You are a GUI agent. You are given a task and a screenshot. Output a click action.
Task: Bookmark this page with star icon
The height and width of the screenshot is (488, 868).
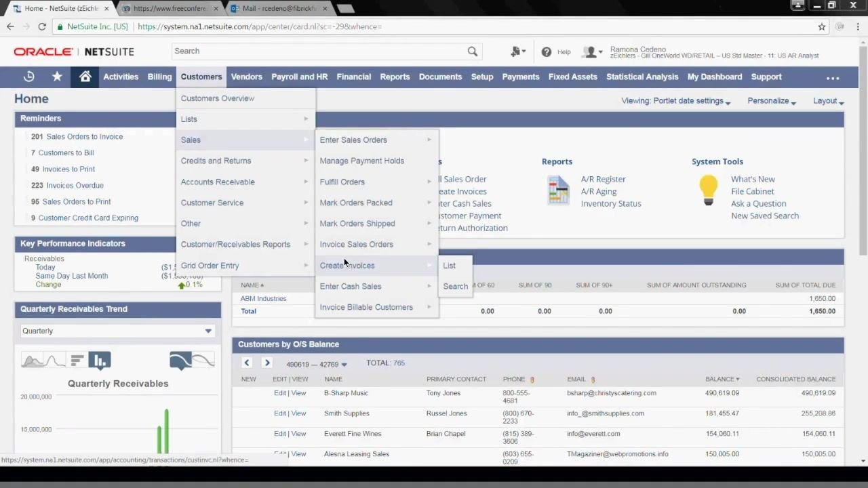822,26
